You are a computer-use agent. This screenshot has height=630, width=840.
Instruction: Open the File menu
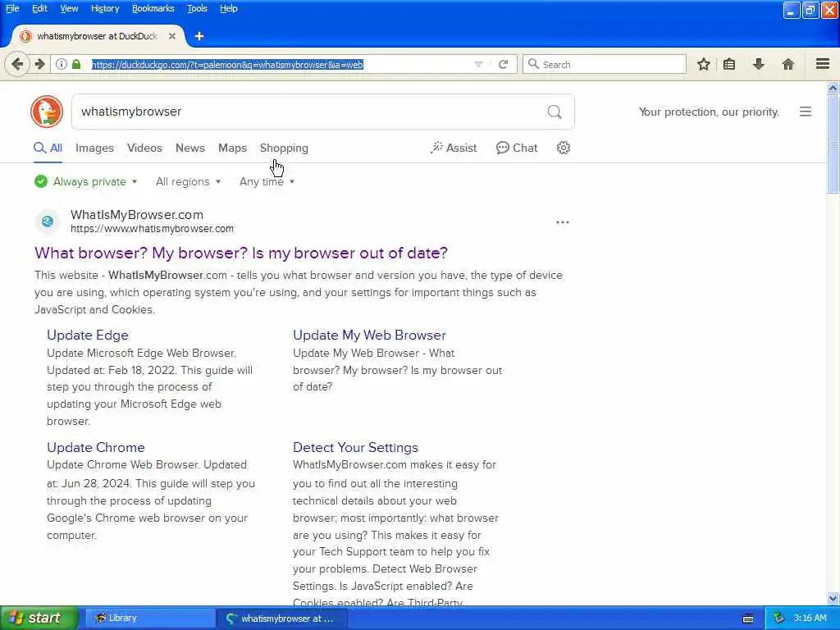12,8
